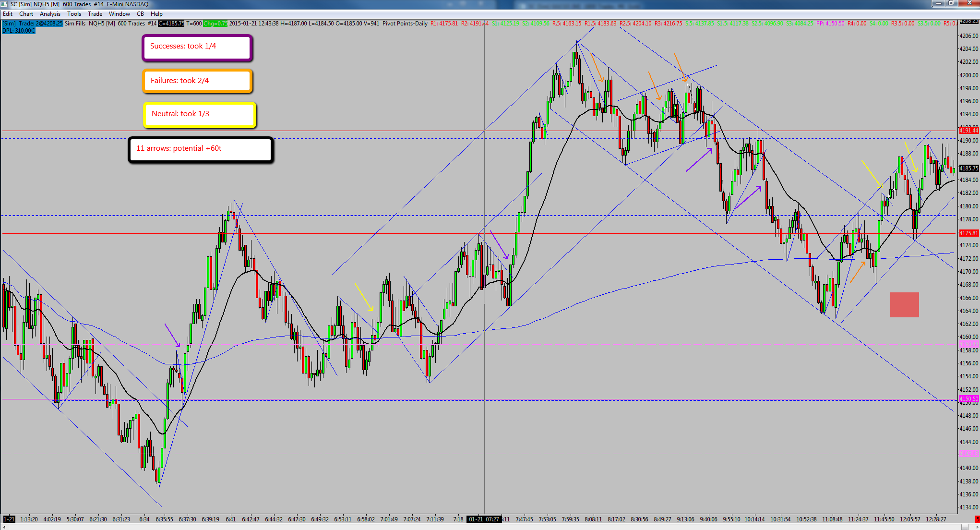Click the 'H=4187.00' high value in header
980x530 pixels.
click(294, 24)
